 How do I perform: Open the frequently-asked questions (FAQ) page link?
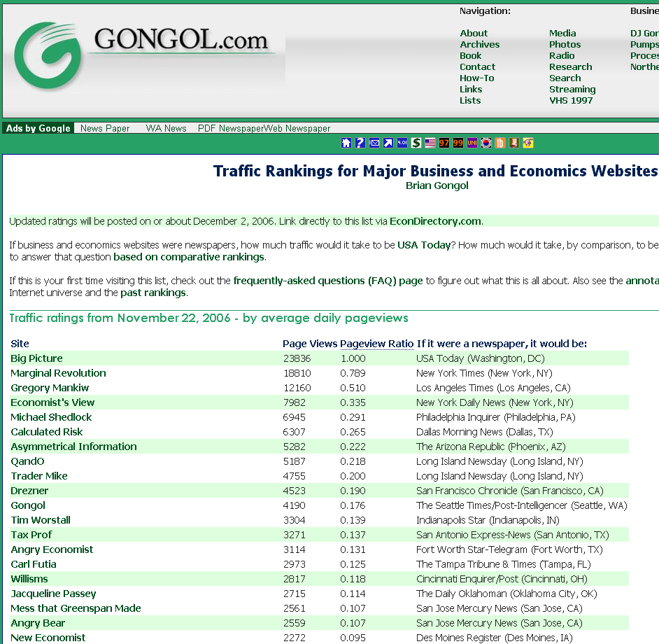[x=328, y=281]
